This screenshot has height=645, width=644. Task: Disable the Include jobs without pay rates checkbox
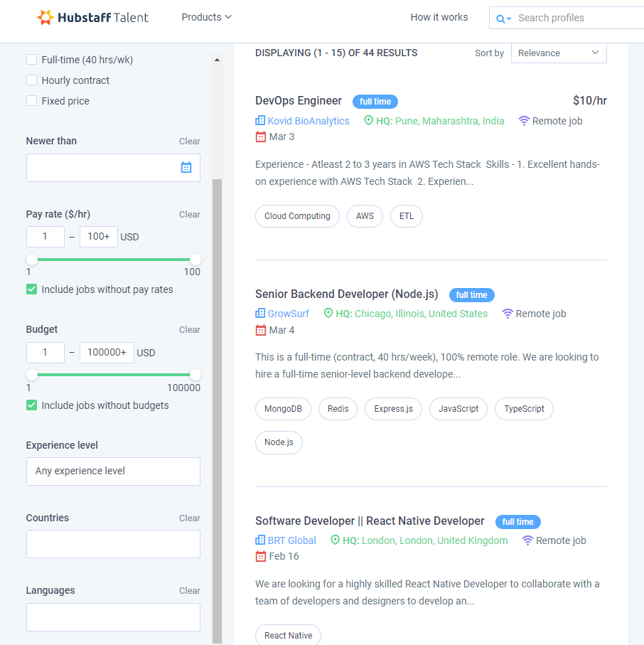click(31, 289)
